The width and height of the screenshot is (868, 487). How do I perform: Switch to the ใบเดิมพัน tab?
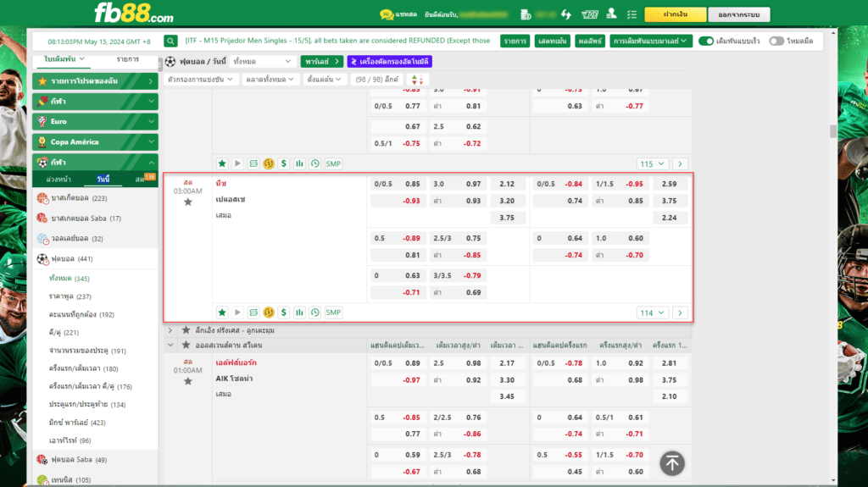64,58
